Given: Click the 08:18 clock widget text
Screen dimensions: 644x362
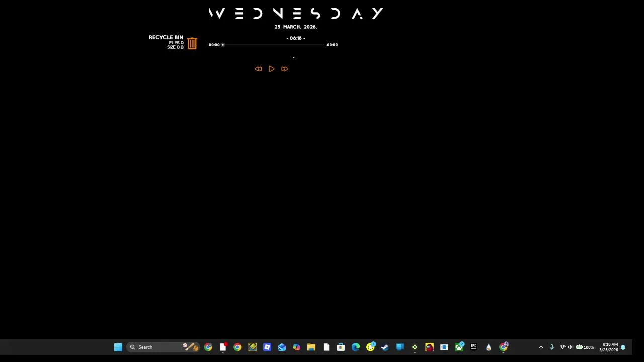Looking at the screenshot, I should (296, 38).
